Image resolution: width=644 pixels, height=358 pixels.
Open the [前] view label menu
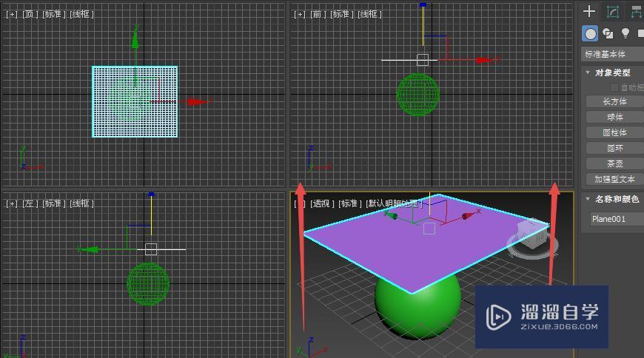coord(318,14)
